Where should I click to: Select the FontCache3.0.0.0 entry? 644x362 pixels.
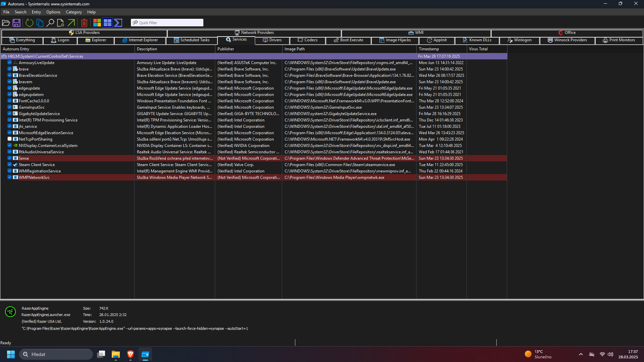254,101
